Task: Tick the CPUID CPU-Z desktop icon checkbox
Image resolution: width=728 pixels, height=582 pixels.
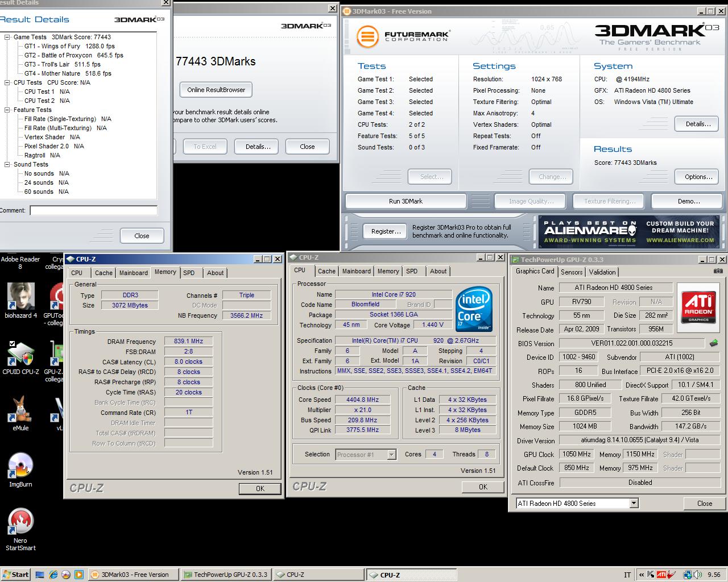Action: click(x=12, y=343)
